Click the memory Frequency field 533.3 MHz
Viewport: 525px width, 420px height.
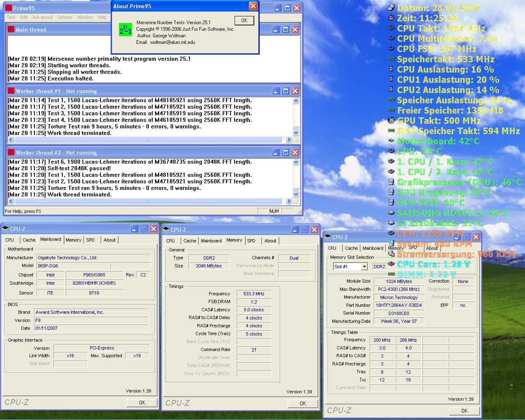click(254, 294)
